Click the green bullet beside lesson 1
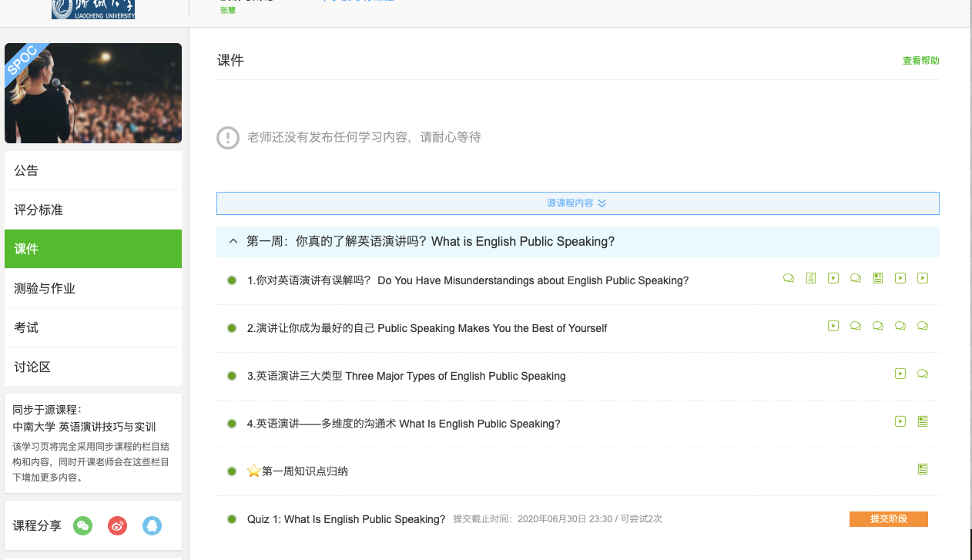 [232, 280]
